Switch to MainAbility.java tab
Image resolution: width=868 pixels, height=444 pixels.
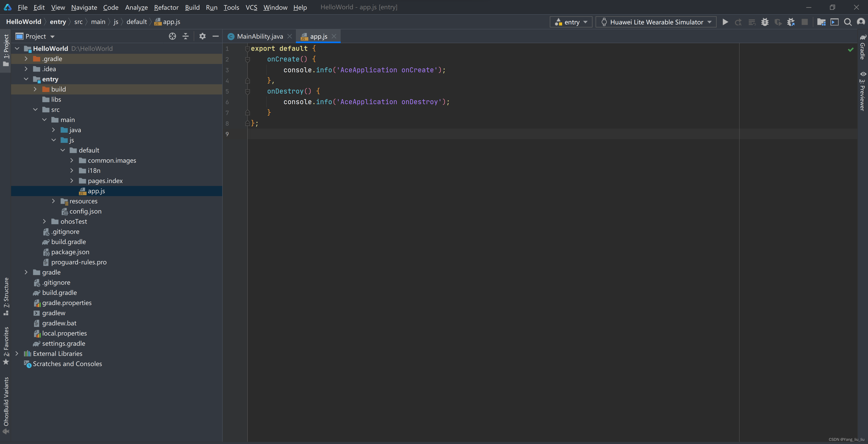point(259,36)
